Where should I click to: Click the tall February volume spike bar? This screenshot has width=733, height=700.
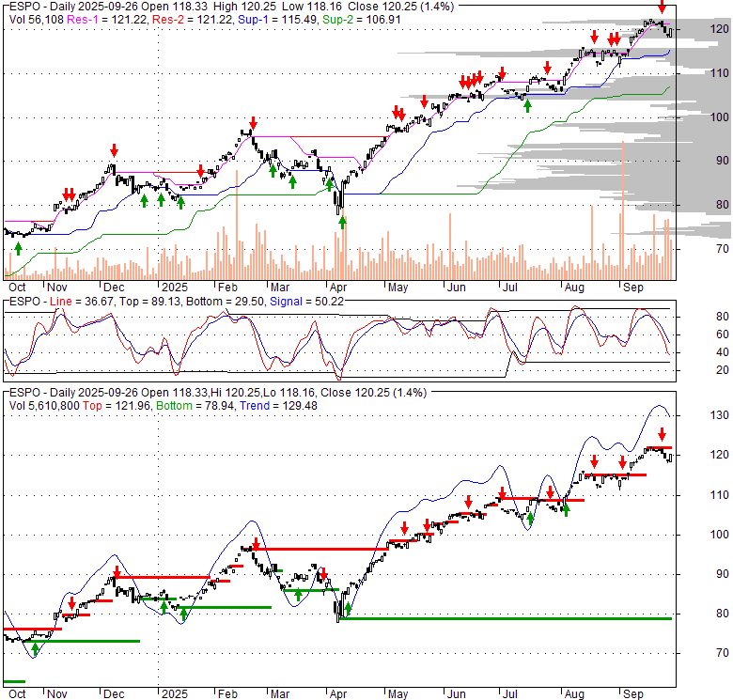[x=237, y=225]
